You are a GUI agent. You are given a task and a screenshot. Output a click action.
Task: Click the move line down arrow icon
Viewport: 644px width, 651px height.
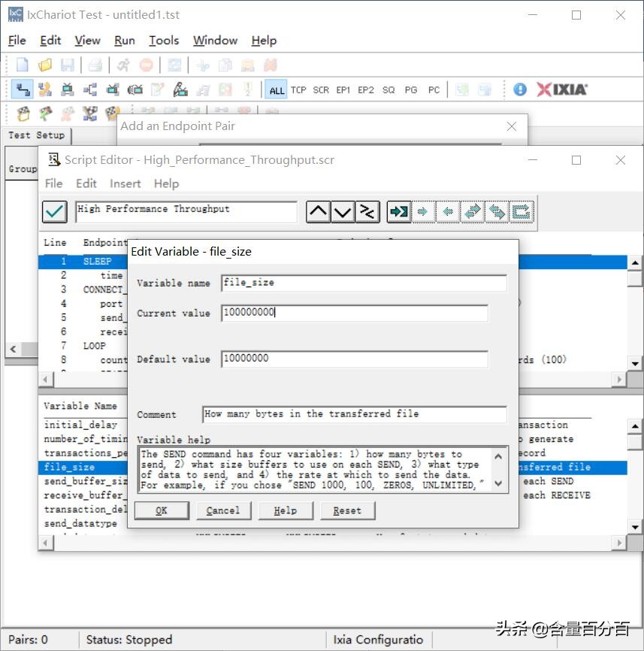[x=343, y=212]
